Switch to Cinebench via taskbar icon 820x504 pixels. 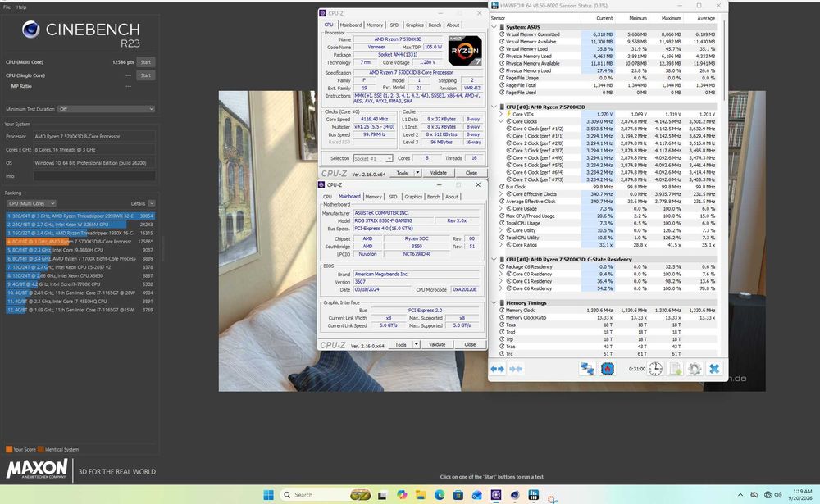(x=515, y=495)
